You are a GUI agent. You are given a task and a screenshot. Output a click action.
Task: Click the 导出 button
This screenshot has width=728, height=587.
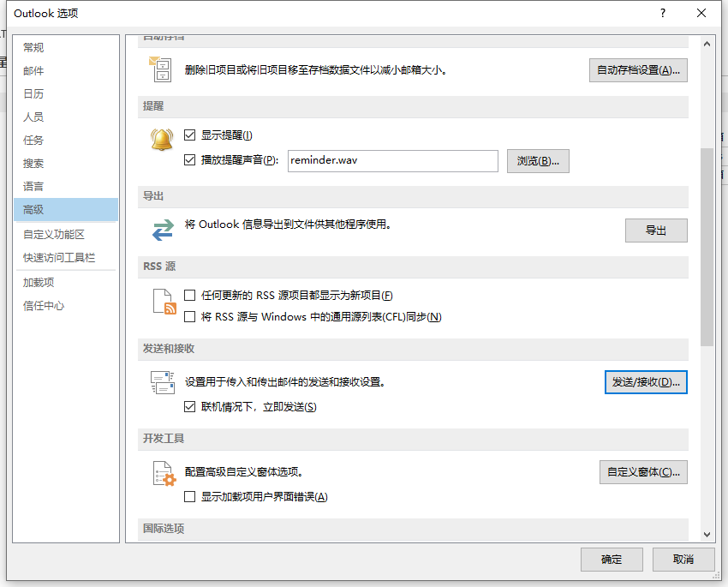coord(656,231)
